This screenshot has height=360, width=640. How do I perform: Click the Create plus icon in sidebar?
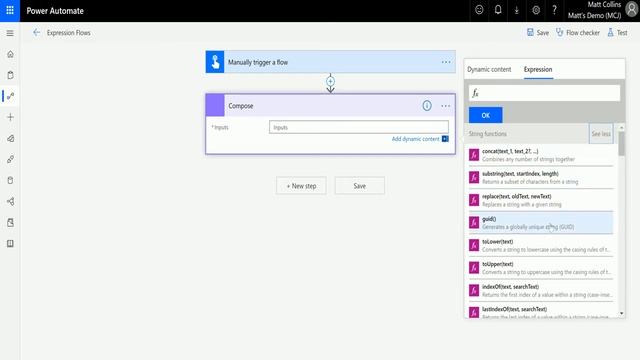[10, 117]
